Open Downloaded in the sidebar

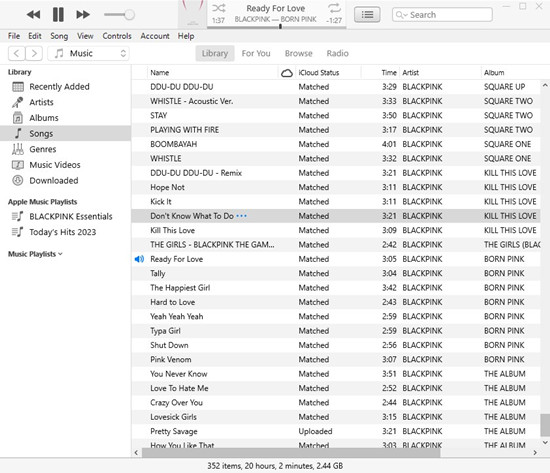[x=66, y=180]
